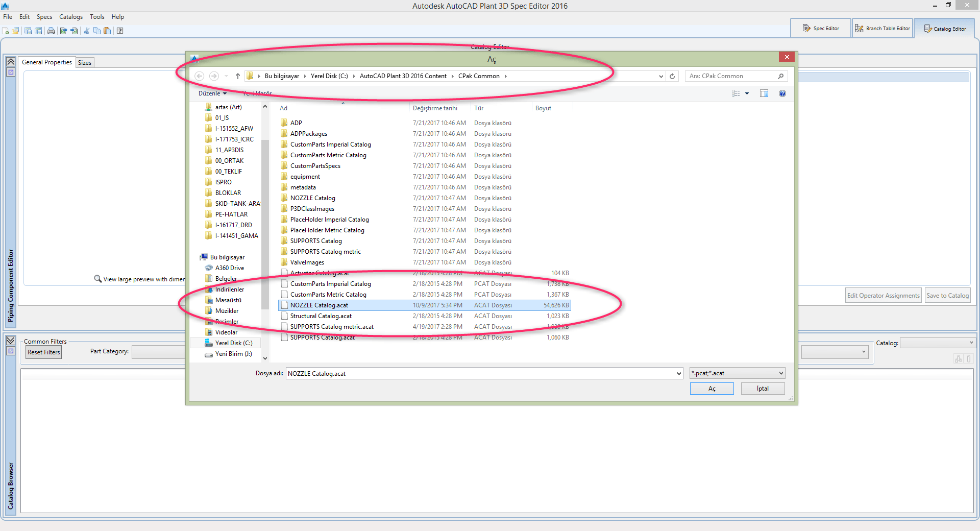Click the change view icon in dialog

[736, 93]
